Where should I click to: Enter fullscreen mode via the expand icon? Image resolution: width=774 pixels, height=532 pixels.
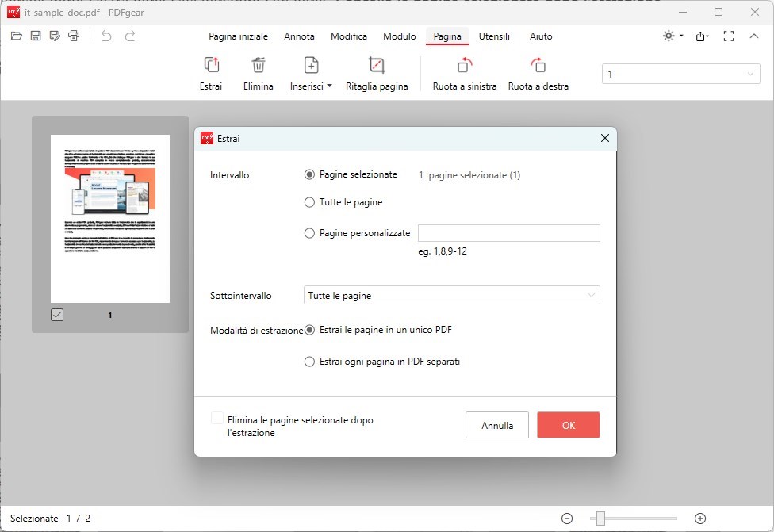click(728, 36)
